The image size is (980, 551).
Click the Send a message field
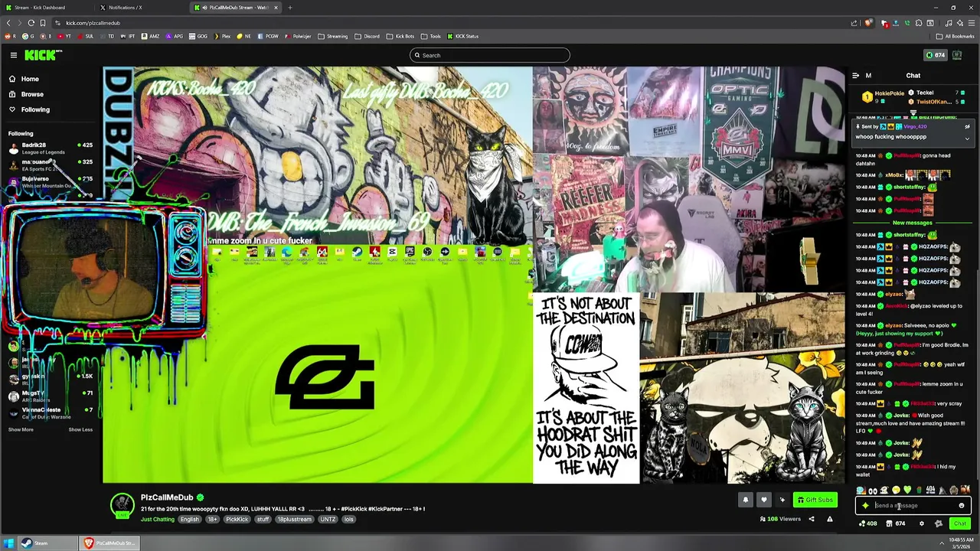point(914,505)
